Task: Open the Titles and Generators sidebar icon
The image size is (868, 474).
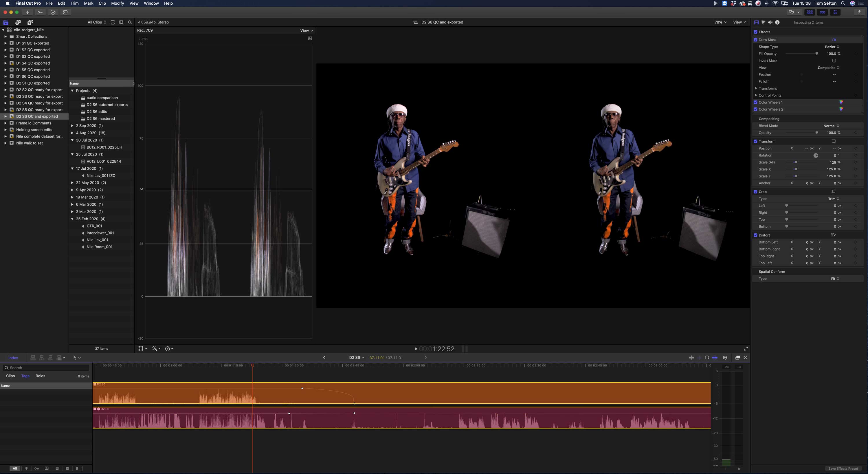Action: tap(30, 22)
